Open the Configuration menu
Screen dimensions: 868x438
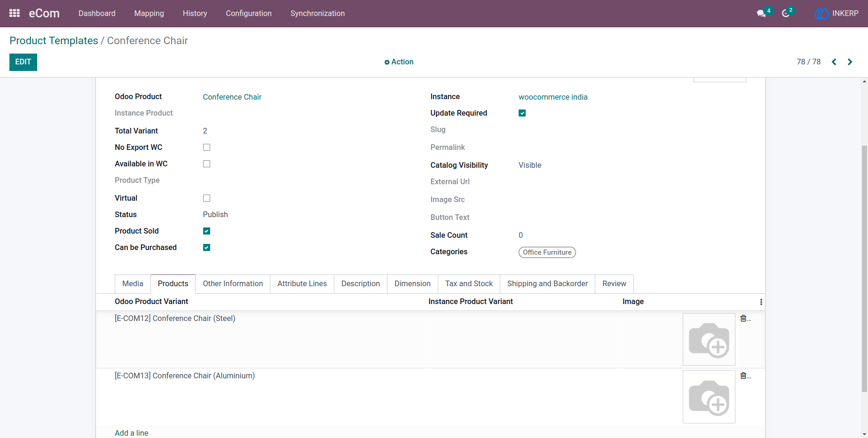point(249,14)
